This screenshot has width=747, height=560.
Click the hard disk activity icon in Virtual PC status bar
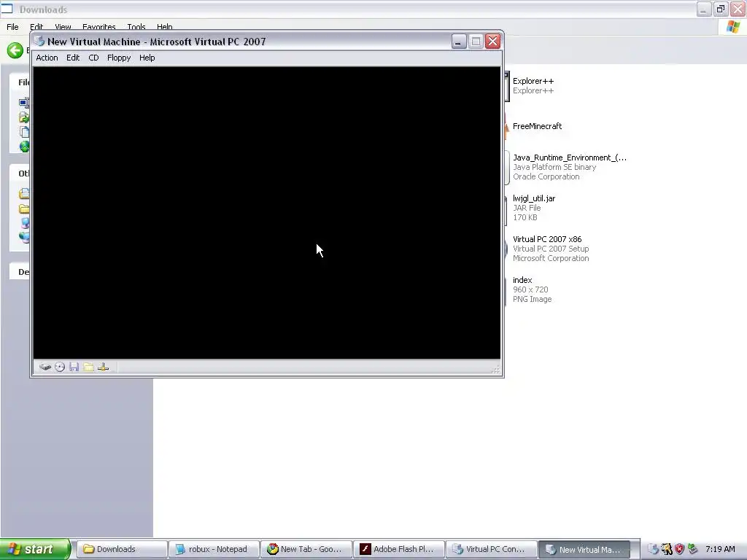tap(45, 367)
